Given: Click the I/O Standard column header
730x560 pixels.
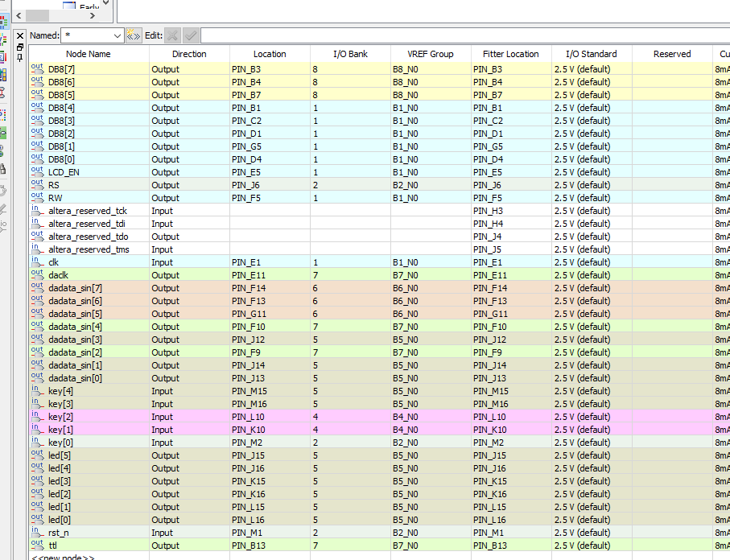Looking at the screenshot, I should point(592,54).
